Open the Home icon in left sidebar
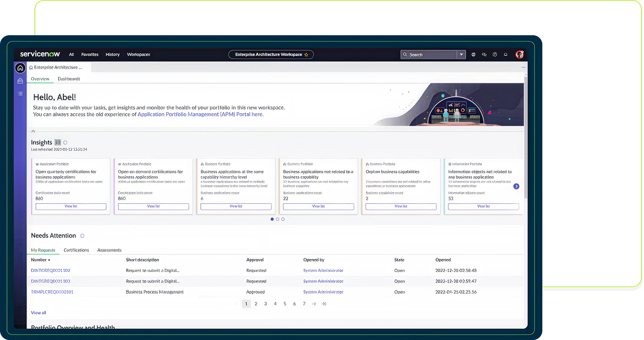 pyautogui.click(x=21, y=68)
